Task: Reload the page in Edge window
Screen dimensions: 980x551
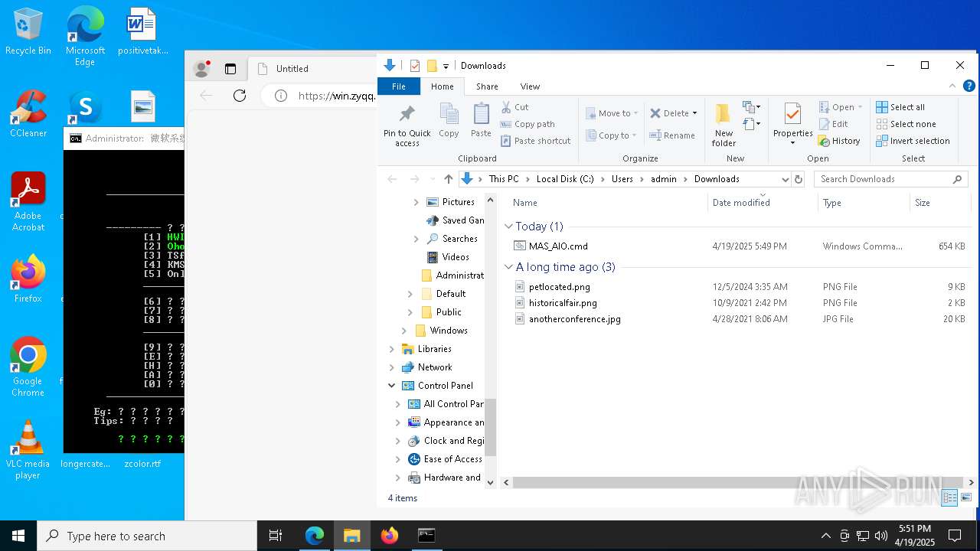Action: 240,96
